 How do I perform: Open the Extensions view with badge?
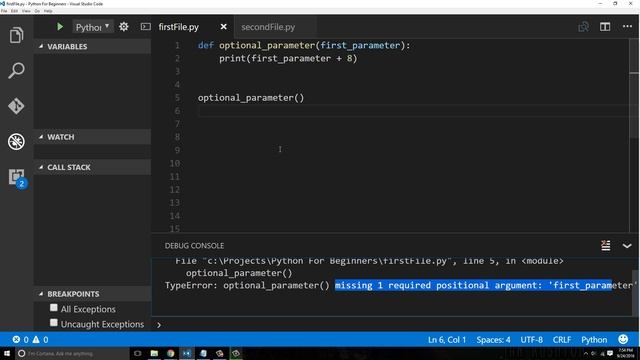point(17,178)
